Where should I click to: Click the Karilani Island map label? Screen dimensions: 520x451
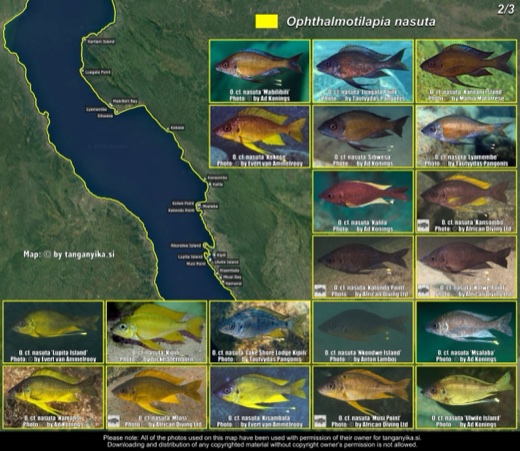(x=100, y=42)
